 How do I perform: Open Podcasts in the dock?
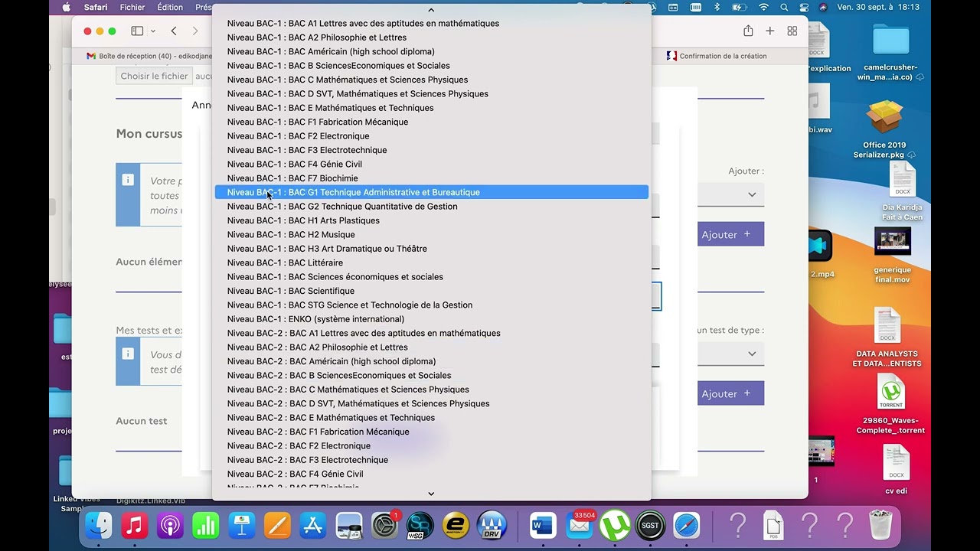(x=170, y=526)
